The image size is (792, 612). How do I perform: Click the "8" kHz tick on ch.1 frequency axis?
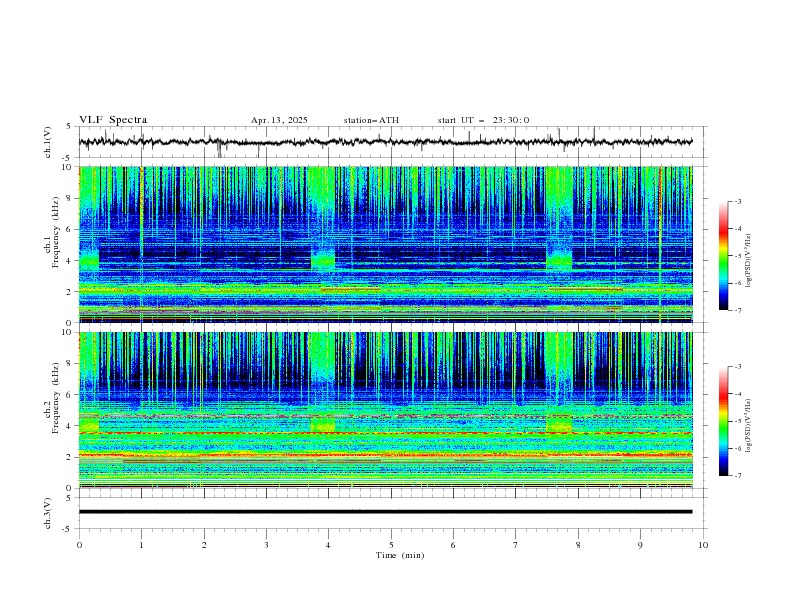71,198
